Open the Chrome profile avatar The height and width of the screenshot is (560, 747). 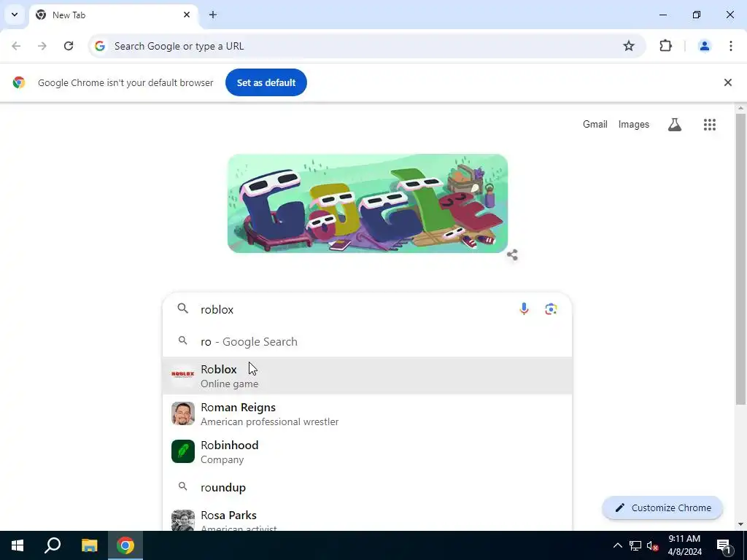pos(704,46)
